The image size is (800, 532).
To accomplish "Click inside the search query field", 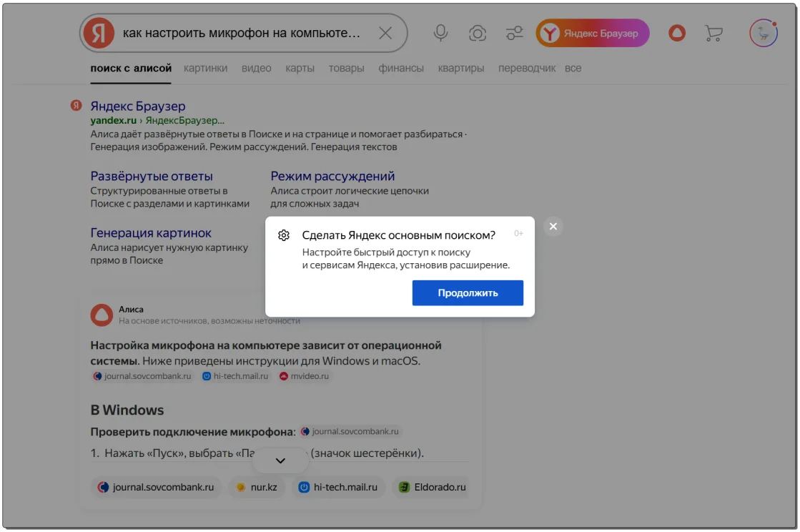I will (242, 33).
